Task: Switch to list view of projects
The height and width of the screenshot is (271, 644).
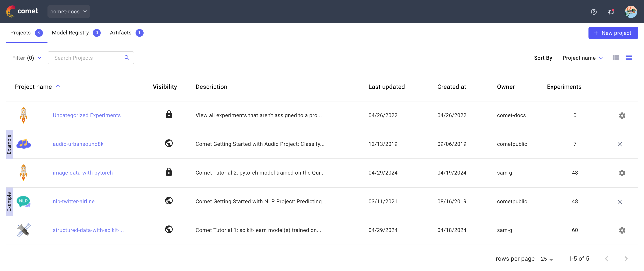Action: pyautogui.click(x=629, y=57)
